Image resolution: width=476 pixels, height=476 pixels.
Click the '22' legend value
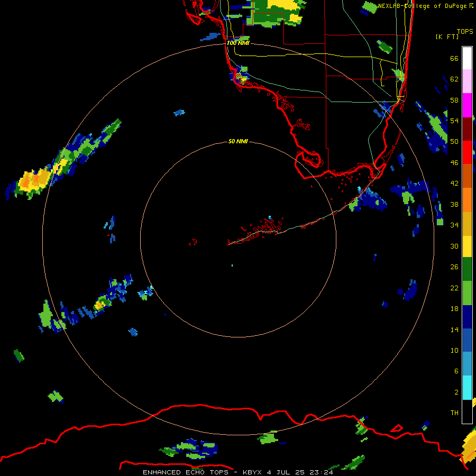(454, 288)
